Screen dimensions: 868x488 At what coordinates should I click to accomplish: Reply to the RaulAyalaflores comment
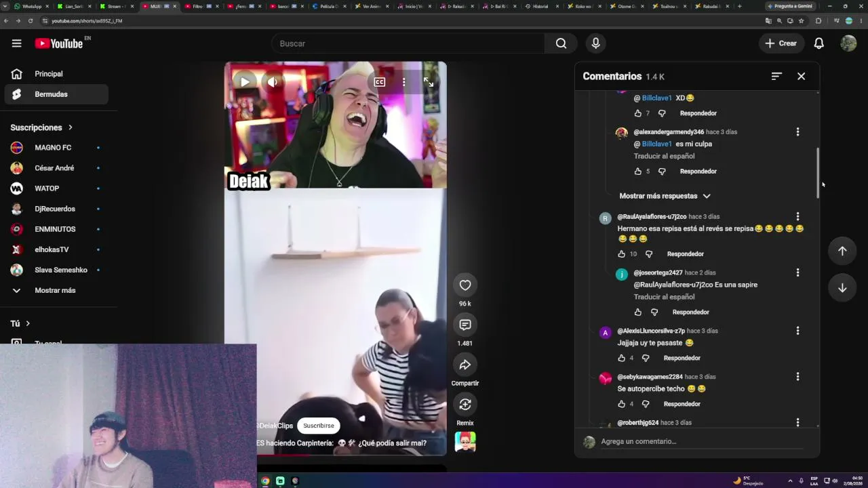[x=685, y=254]
